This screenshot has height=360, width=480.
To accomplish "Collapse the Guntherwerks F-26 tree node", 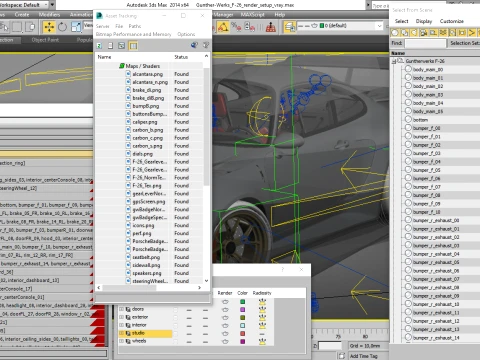I will pyautogui.click(x=395, y=61).
